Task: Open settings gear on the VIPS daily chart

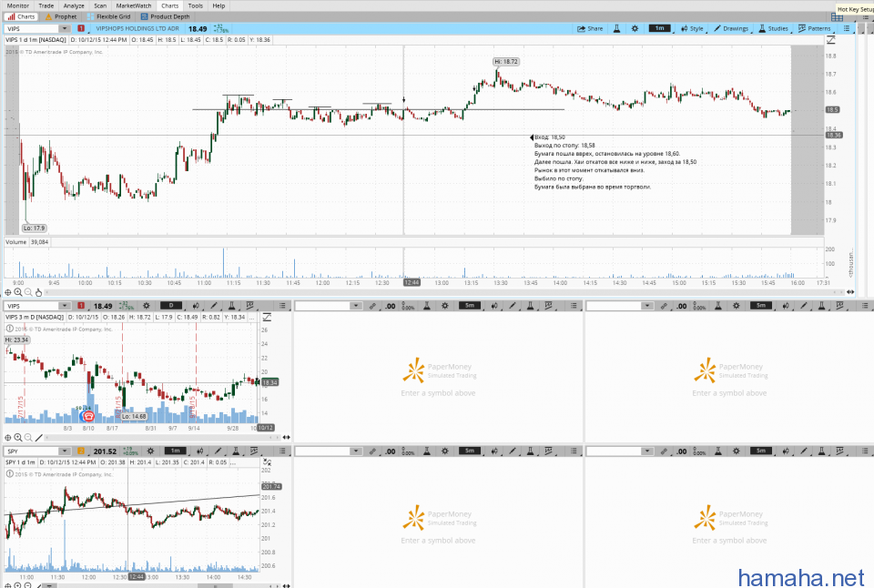Action: [x=147, y=306]
